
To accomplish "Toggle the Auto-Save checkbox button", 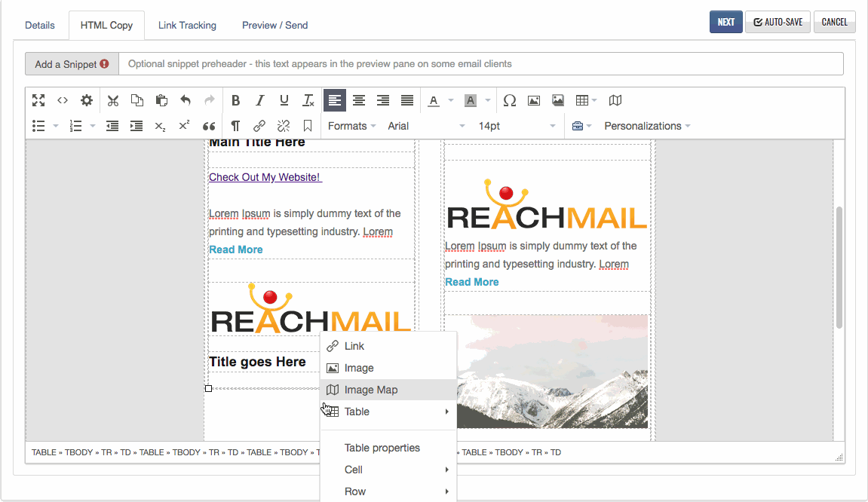I will point(778,22).
